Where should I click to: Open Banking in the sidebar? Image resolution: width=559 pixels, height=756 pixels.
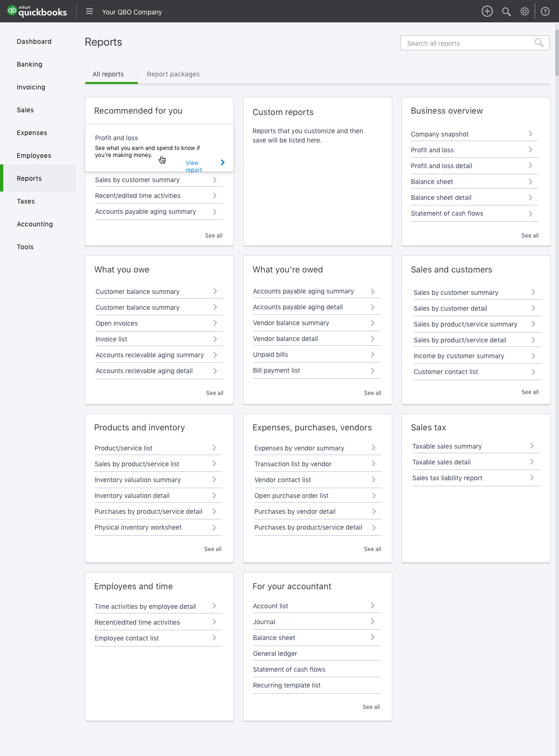coord(29,64)
